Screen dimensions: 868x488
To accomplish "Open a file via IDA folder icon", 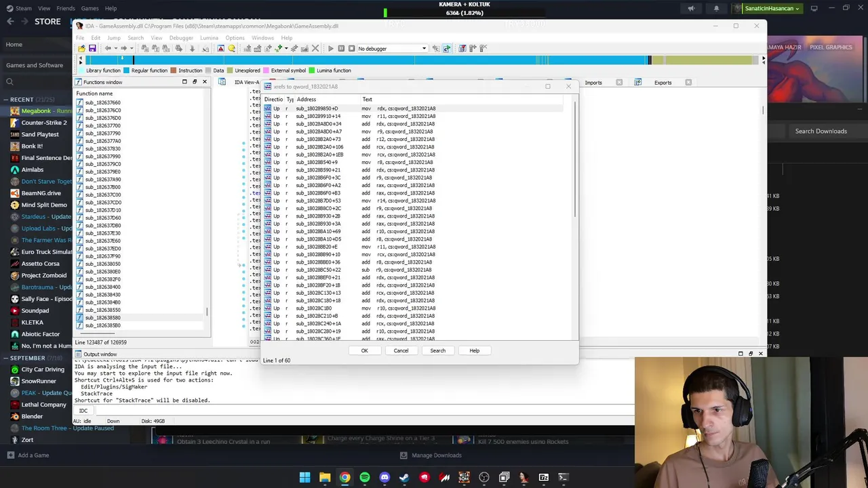I will (x=81, y=48).
